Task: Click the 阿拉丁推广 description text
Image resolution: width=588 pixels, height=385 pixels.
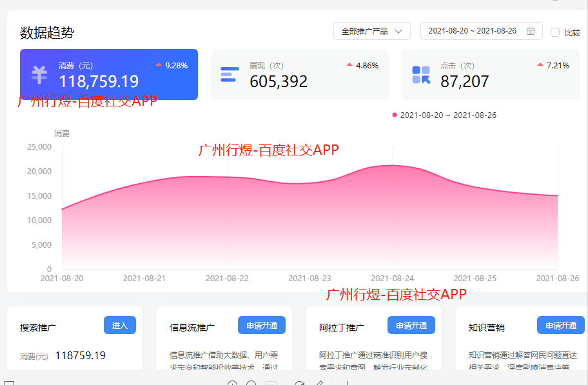Action: (x=373, y=360)
